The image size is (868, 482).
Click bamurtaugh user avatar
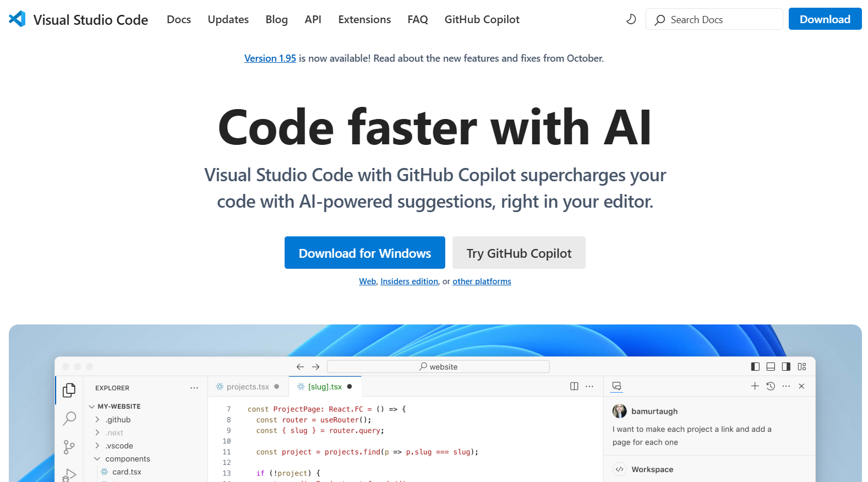pos(620,411)
